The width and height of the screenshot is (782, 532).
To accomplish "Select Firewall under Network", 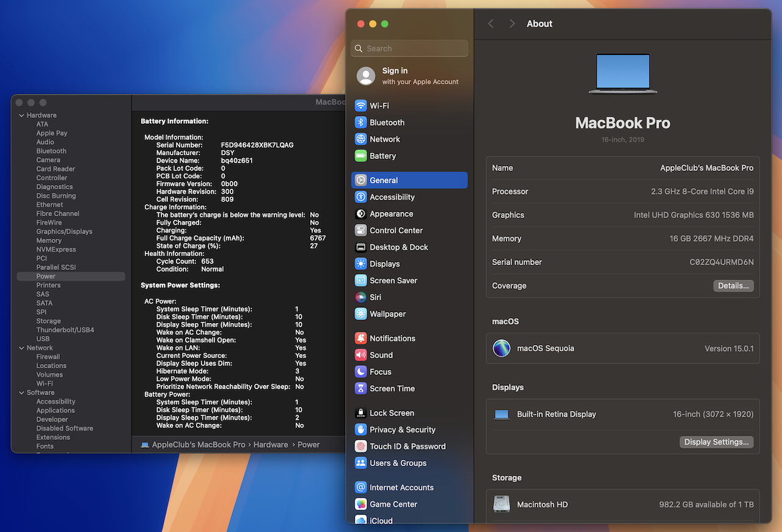I will 48,357.
